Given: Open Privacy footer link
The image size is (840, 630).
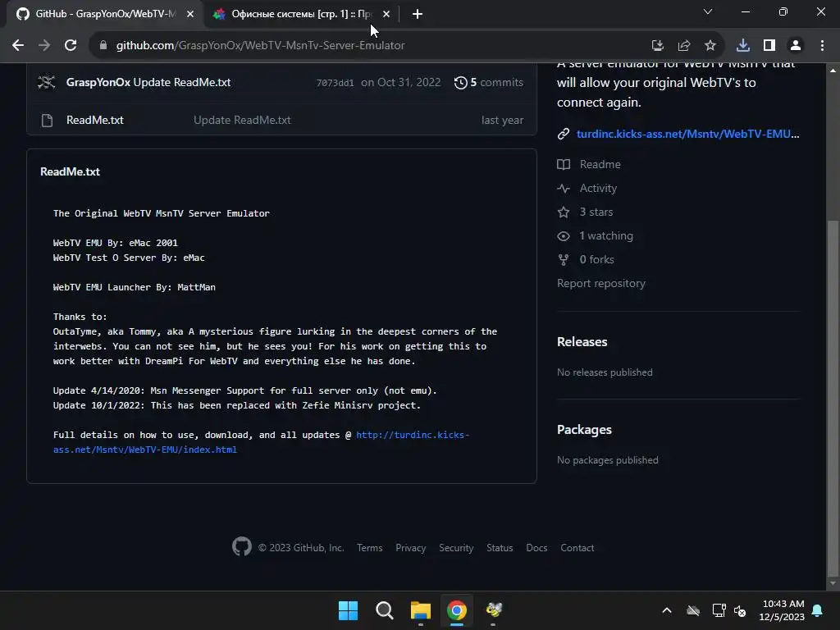Looking at the screenshot, I should pos(411,547).
